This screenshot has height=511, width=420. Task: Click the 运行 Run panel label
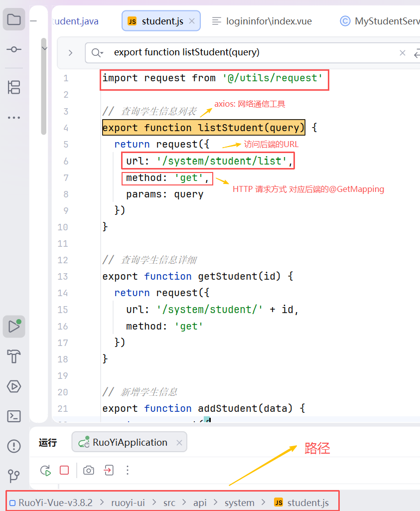[48, 443]
